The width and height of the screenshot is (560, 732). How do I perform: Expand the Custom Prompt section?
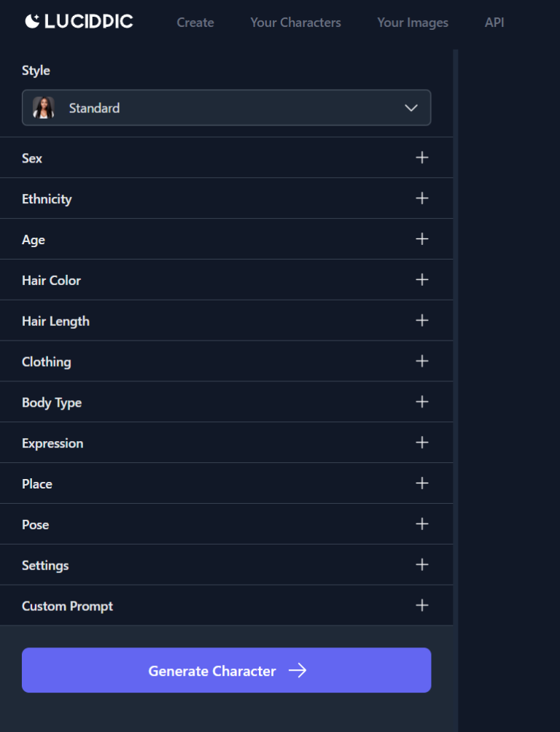pyautogui.click(x=421, y=606)
